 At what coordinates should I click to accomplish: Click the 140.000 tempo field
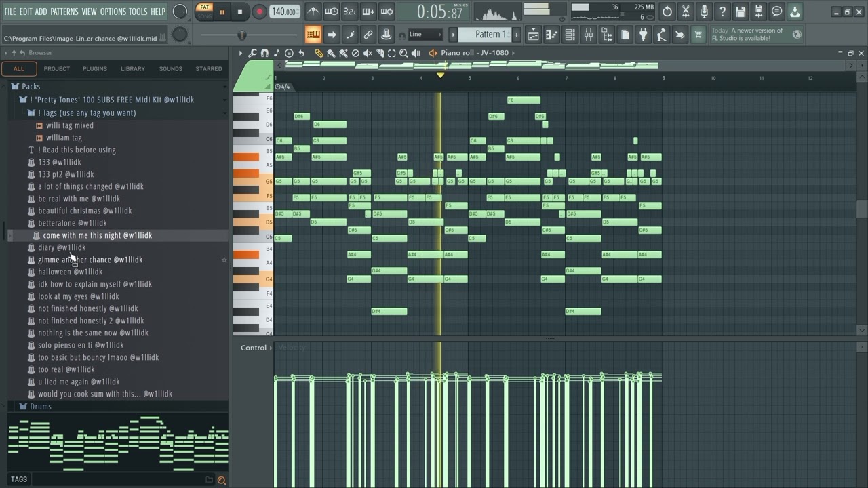pyautogui.click(x=285, y=12)
